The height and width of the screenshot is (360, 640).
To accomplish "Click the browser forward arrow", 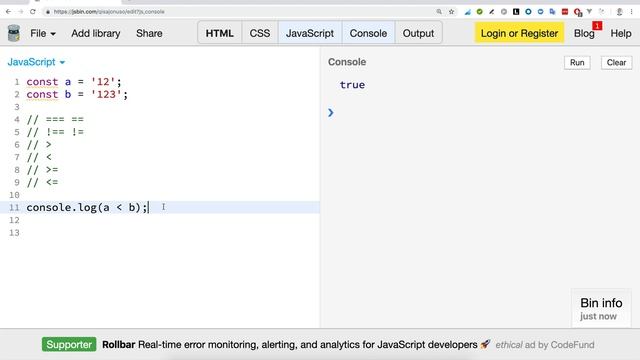I will click(21, 12).
